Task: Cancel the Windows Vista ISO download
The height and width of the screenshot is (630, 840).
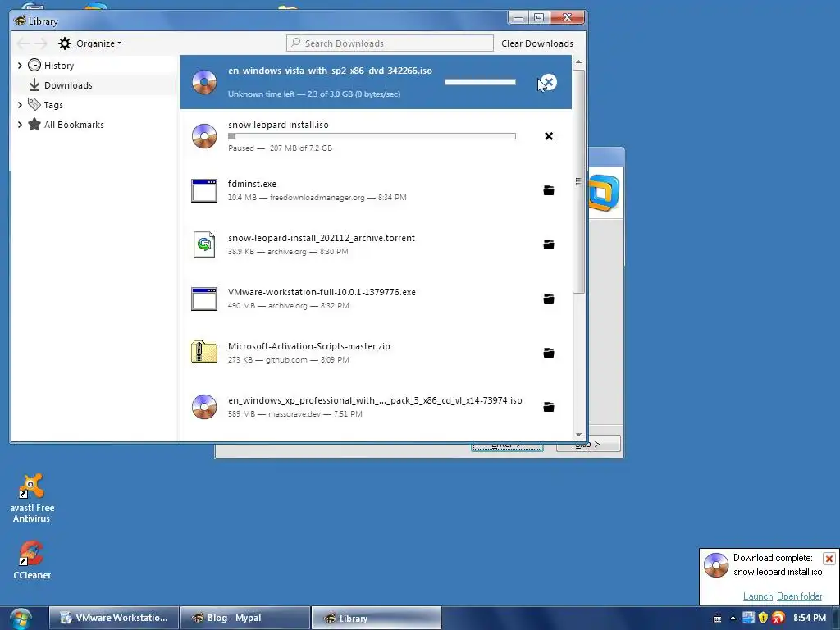Action: (548, 83)
